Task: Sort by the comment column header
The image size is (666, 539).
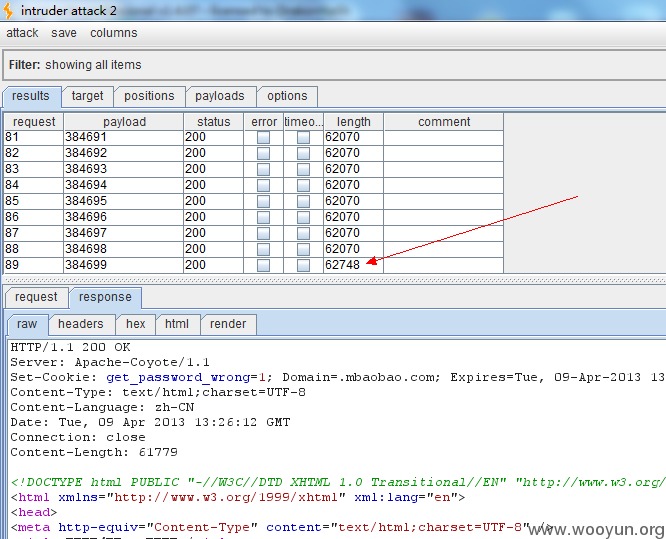Action: (x=444, y=122)
